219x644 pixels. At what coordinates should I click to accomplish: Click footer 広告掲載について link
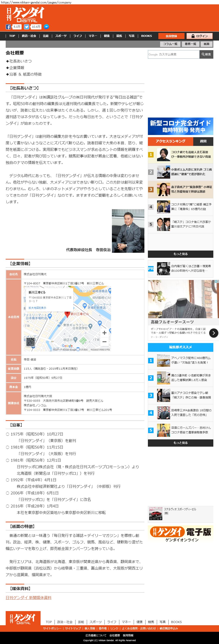pos(96,635)
